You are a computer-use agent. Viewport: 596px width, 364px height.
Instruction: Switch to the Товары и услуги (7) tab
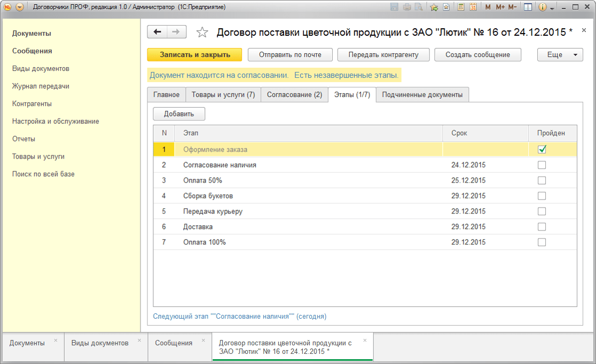point(223,94)
